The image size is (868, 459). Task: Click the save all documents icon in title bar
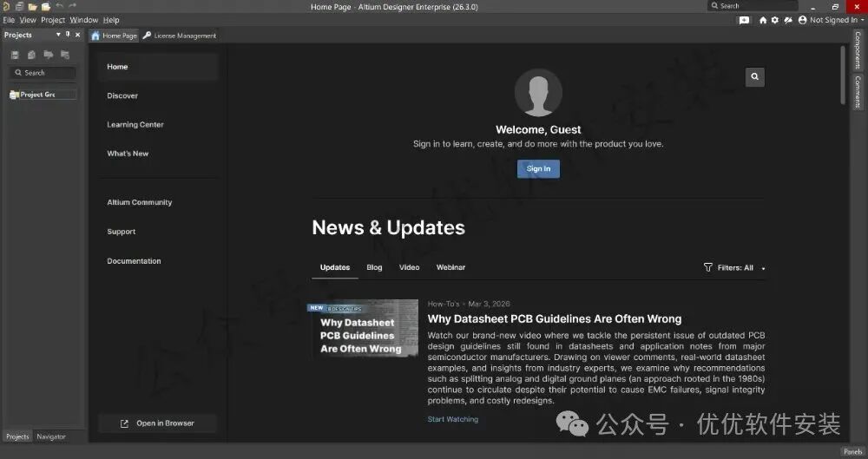click(19, 7)
